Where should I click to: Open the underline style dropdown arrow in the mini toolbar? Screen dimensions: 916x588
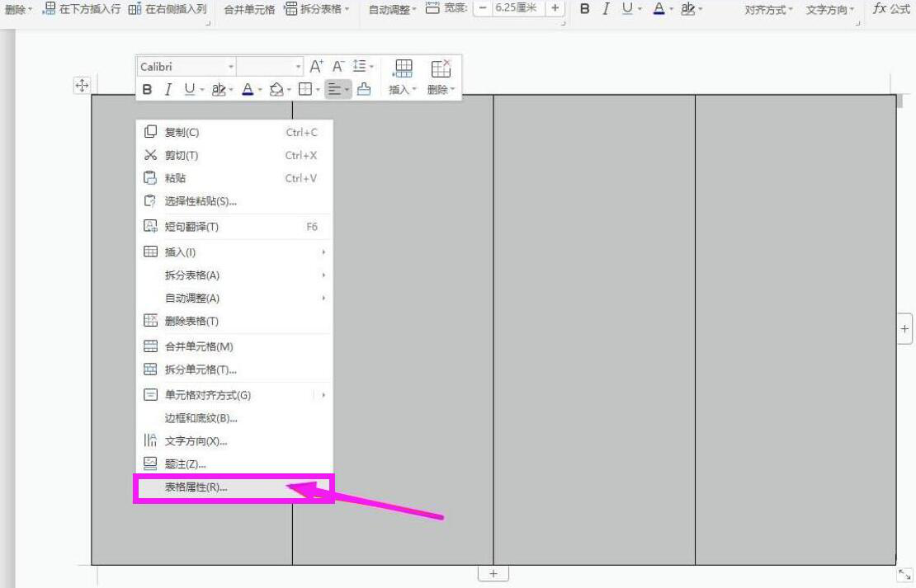point(202,90)
